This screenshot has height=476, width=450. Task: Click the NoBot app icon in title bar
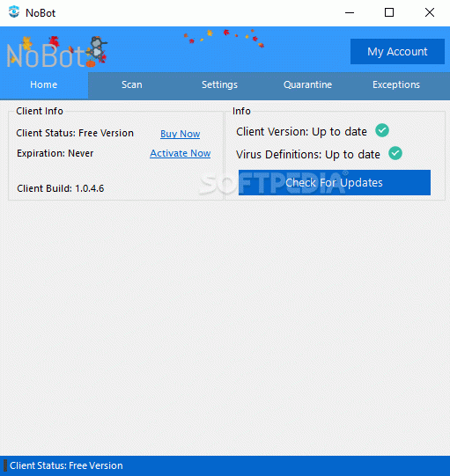click(14, 12)
